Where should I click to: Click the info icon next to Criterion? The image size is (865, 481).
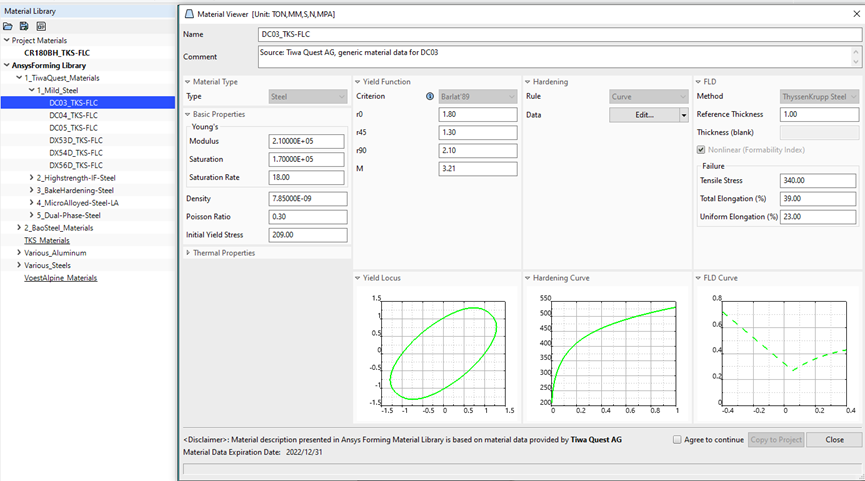point(430,96)
